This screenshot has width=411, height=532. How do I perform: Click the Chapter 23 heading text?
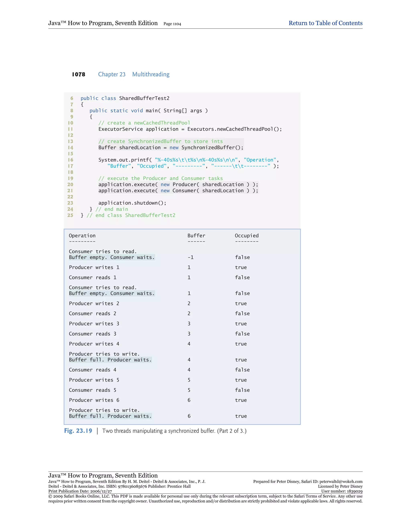[x=112, y=74]
